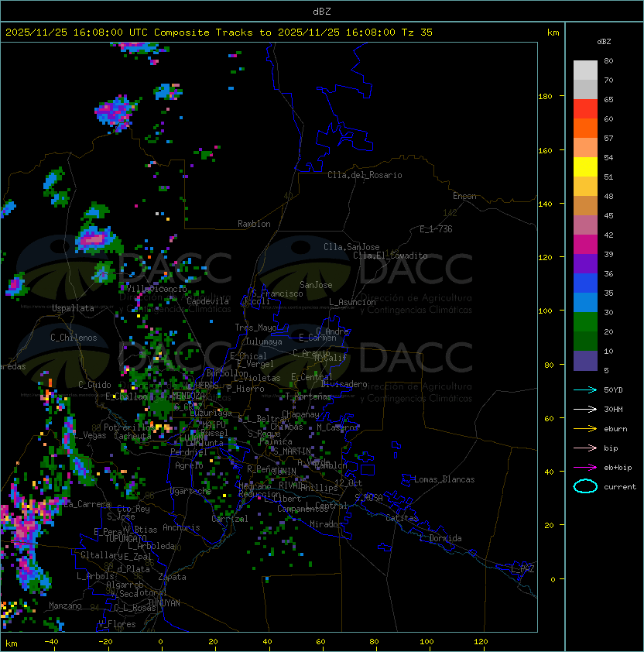Select the purple 36-39 dBZ swatch
The image size is (644, 652).
[x=585, y=263]
